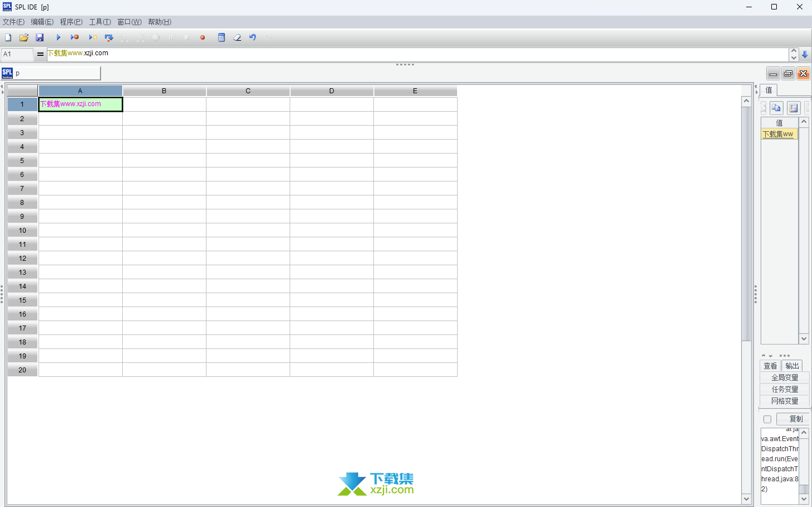Expand the value list downward arrow

point(804,338)
